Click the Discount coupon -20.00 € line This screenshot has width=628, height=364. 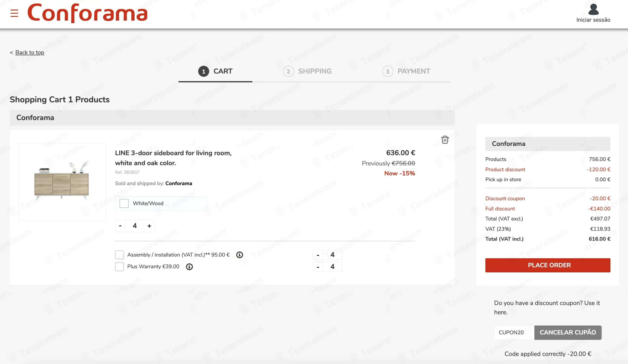pos(548,198)
